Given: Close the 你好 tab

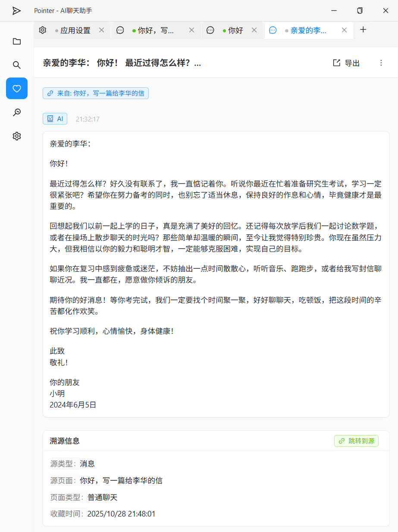Looking at the screenshot, I should point(254,30).
